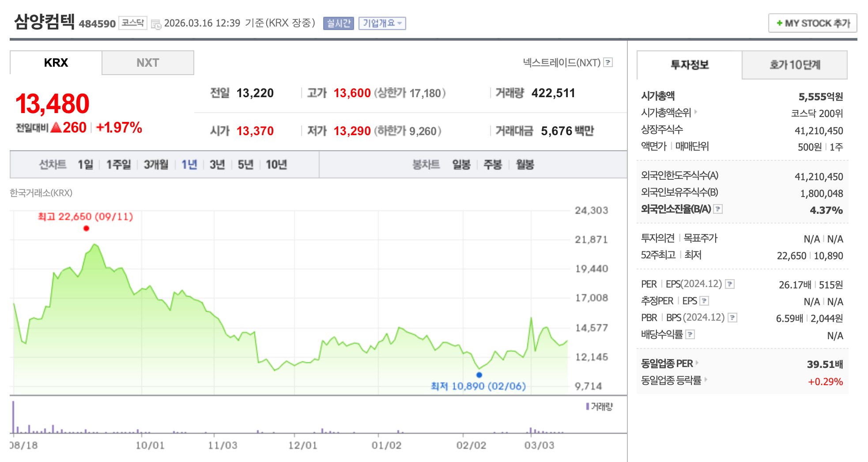Click the stock code 484590
Image resolution: width=868 pixels, height=462 pixels.
[x=97, y=24]
